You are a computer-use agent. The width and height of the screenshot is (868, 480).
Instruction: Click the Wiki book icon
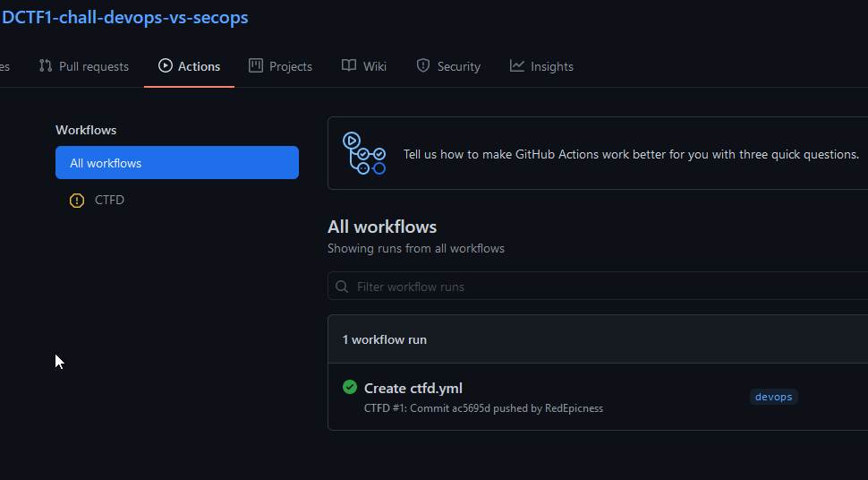click(x=349, y=65)
